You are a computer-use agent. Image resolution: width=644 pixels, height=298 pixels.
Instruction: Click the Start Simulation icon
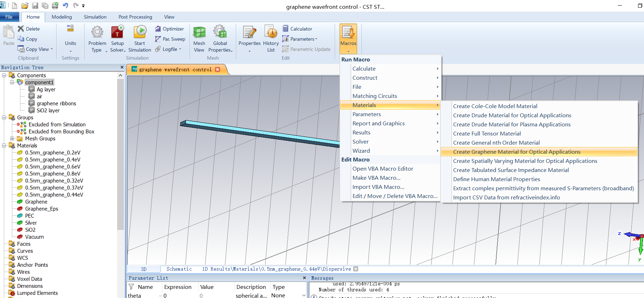click(x=140, y=32)
